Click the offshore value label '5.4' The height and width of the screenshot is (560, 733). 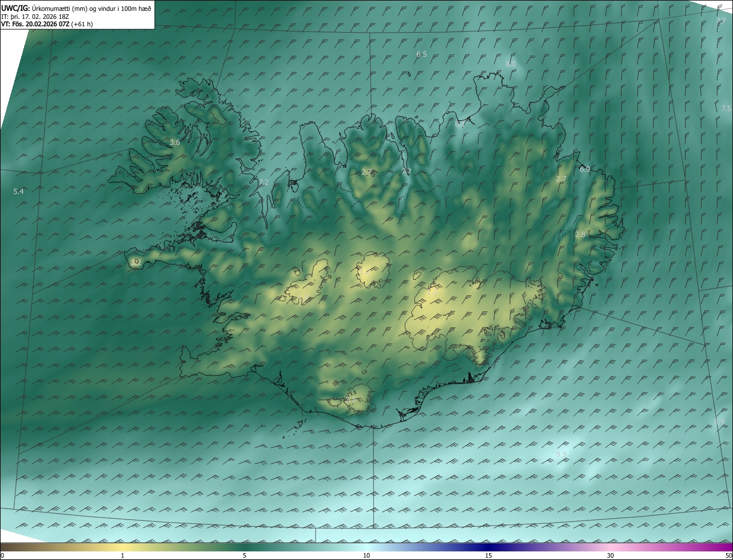point(18,191)
